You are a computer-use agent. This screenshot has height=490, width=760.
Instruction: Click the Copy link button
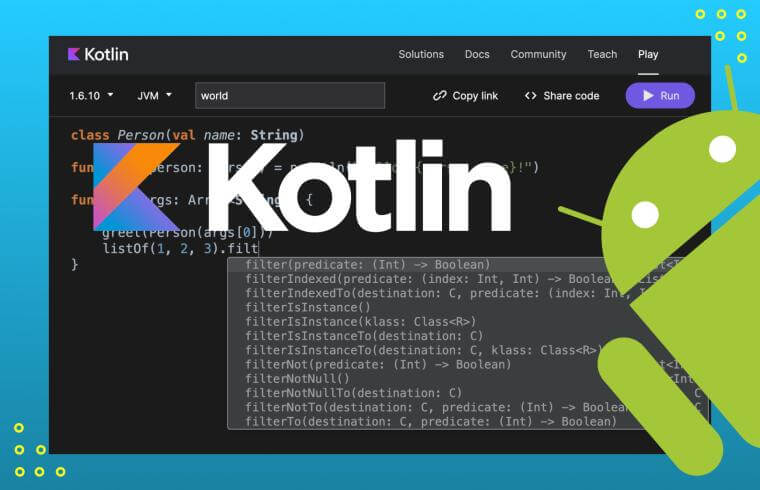pos(465,96)
